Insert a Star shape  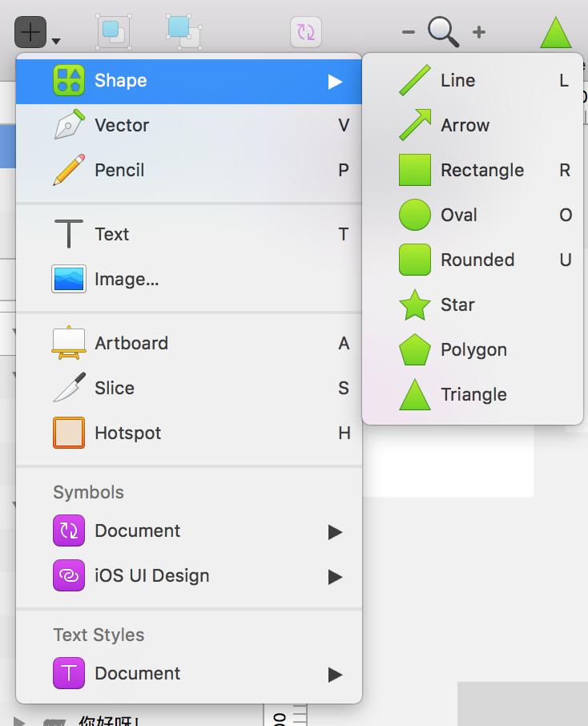click(457, 305)
